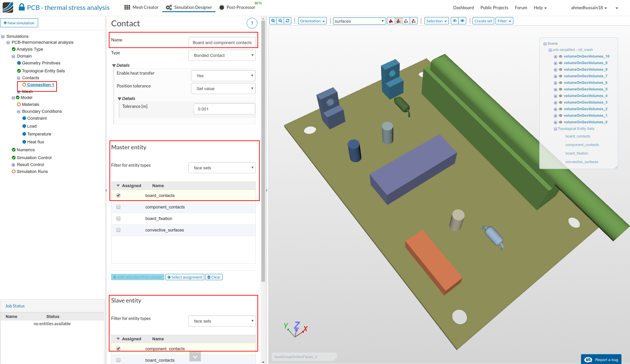
Task: Hide volumeOnGeoVolumes_10 using its eye icon
Action: click(x=561, y=57)
